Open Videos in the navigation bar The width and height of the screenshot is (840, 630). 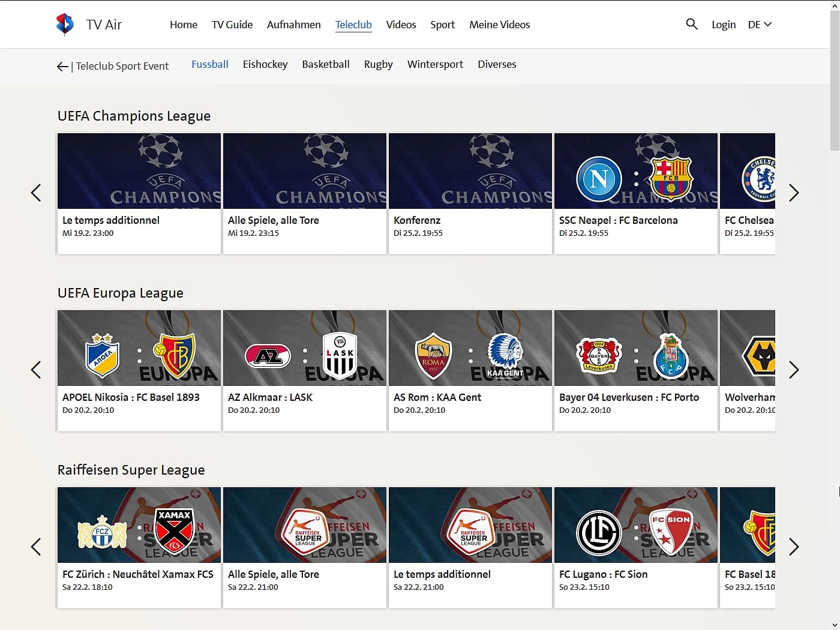pyautogui.click(x=401, y=25)
